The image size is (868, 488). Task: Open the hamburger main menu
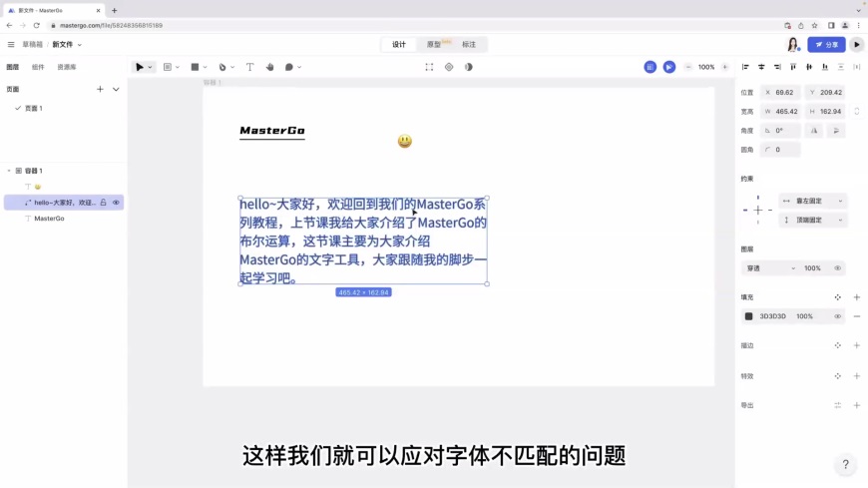pos(11,44)
